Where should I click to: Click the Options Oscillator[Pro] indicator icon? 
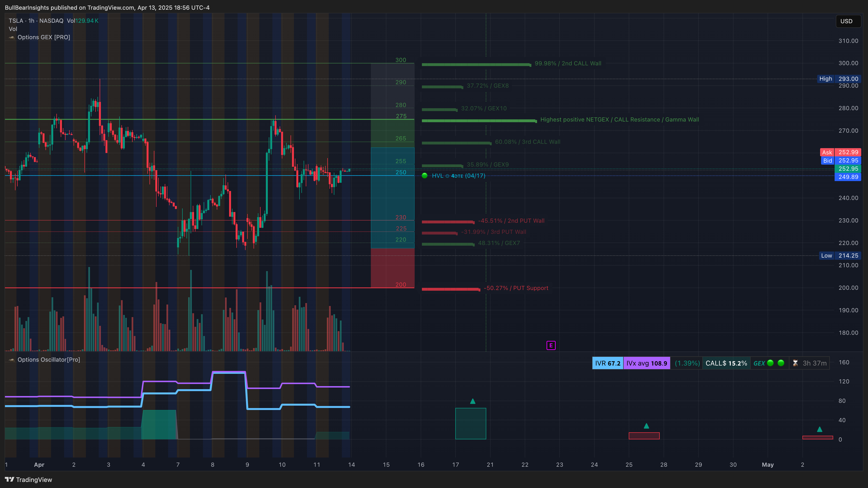[x=12, y=360]
